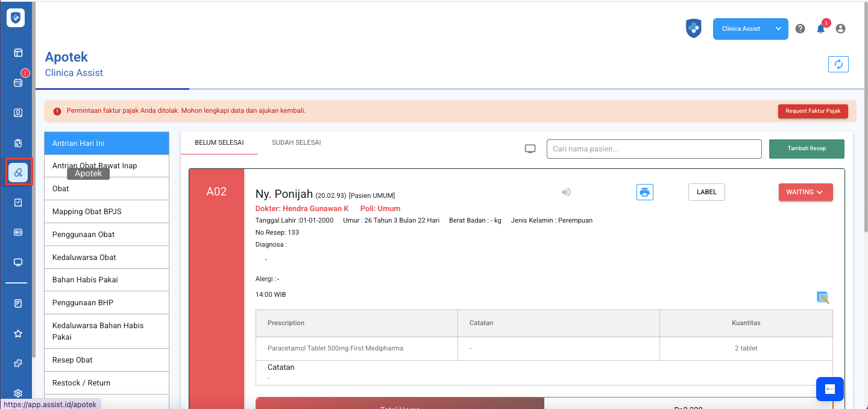Image resolution: width=868 pixels, height=409 pixels.
Task: Open the settings gear icon in sidebar
Action: tap(18, 393)
